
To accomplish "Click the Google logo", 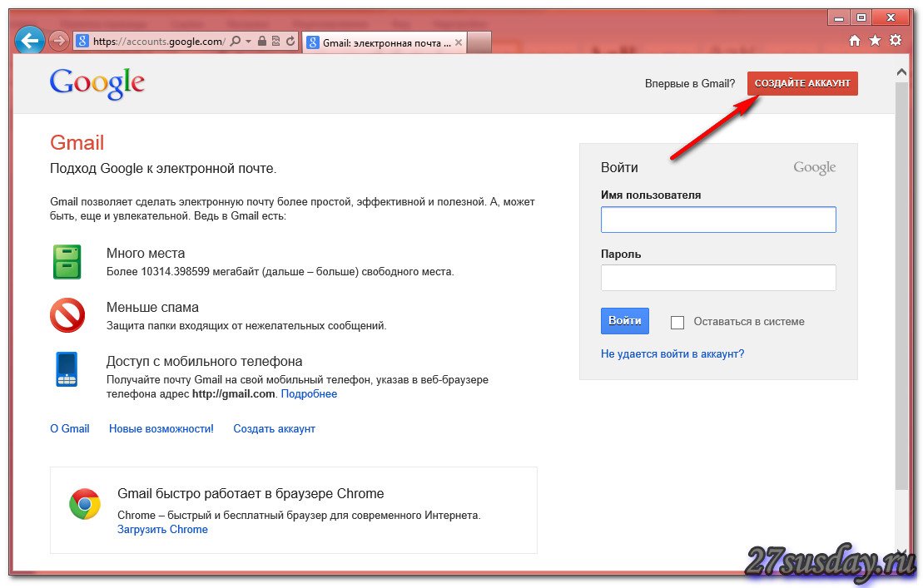I will coord(97,83).
